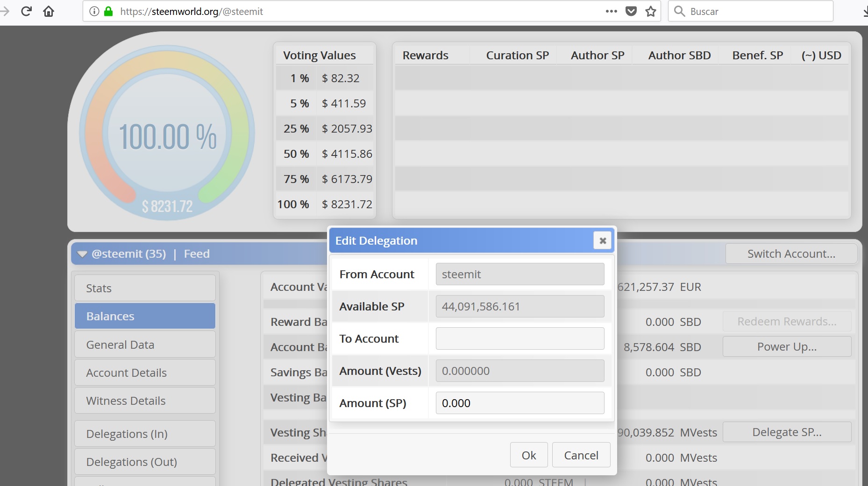Cancel the Edit Delegation dialog
Viewport: 868px width, 486px height.
(581, 455)
